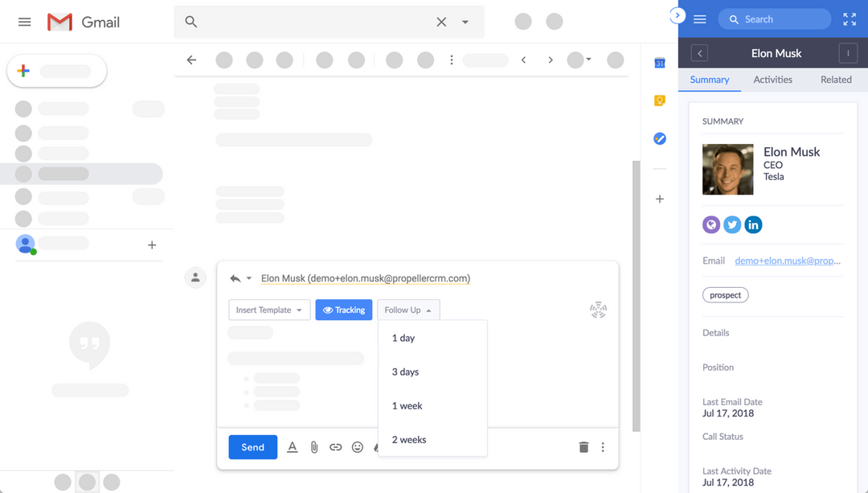
Task: Discard the draft with the trash icon
Action: tap(583, 446)
